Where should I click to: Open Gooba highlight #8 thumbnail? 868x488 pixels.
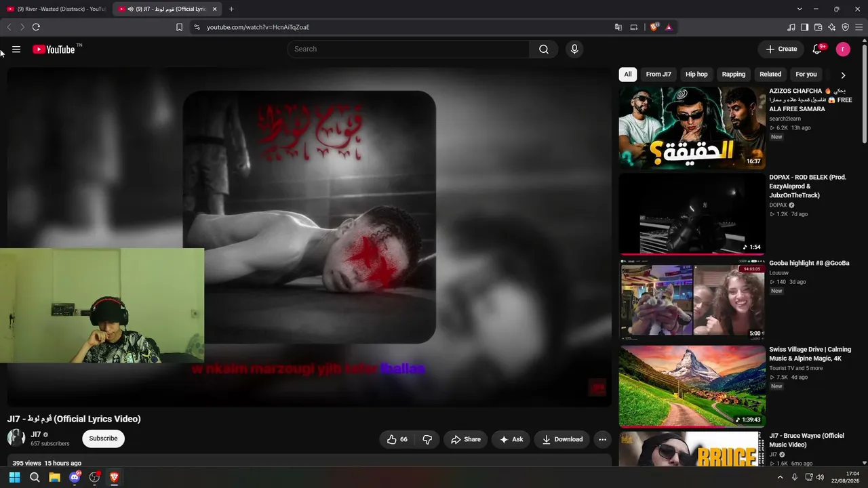click(x=692, y=300)
